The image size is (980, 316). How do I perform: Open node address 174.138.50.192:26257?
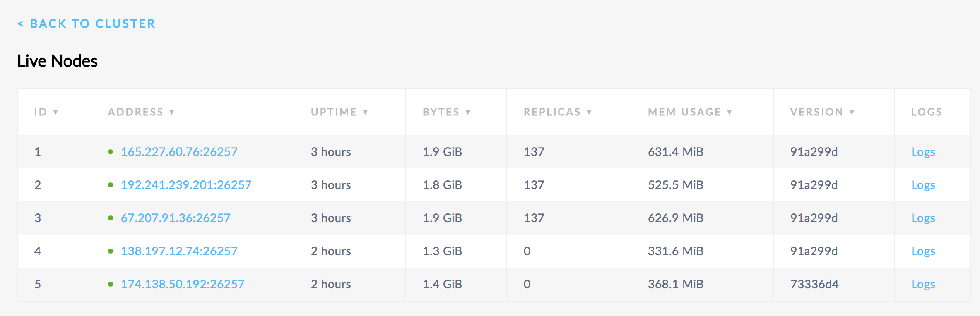pos(183,284)
